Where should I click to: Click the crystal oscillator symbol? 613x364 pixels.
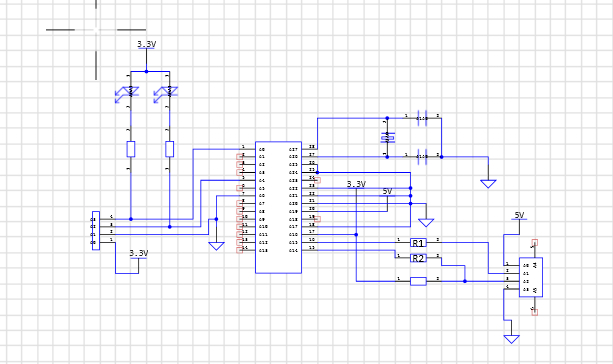387,138
